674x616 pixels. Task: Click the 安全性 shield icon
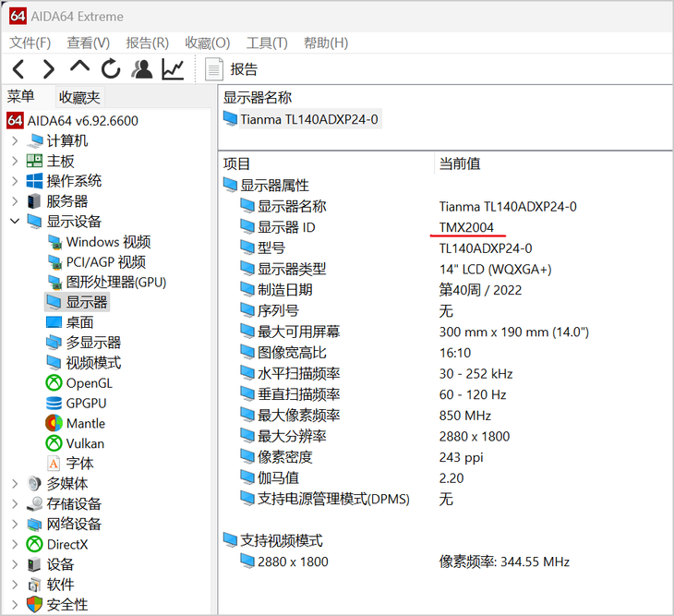click(x=34, y=605)
